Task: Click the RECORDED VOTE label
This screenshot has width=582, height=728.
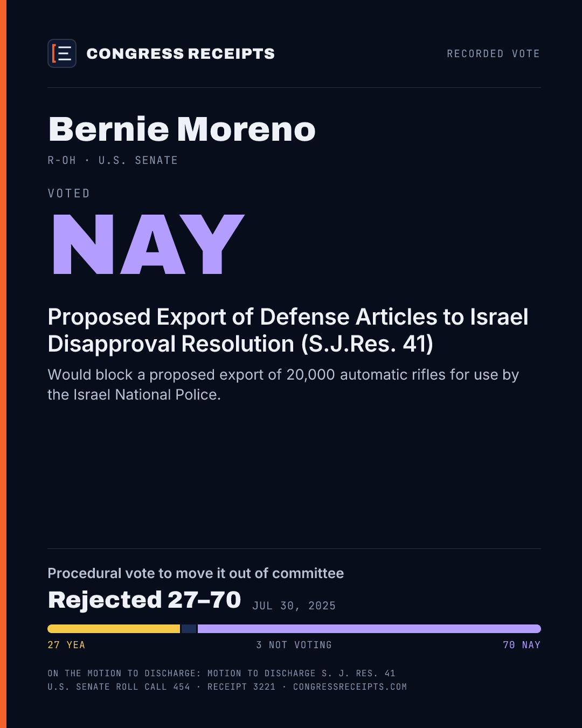Action: [493, 54]
